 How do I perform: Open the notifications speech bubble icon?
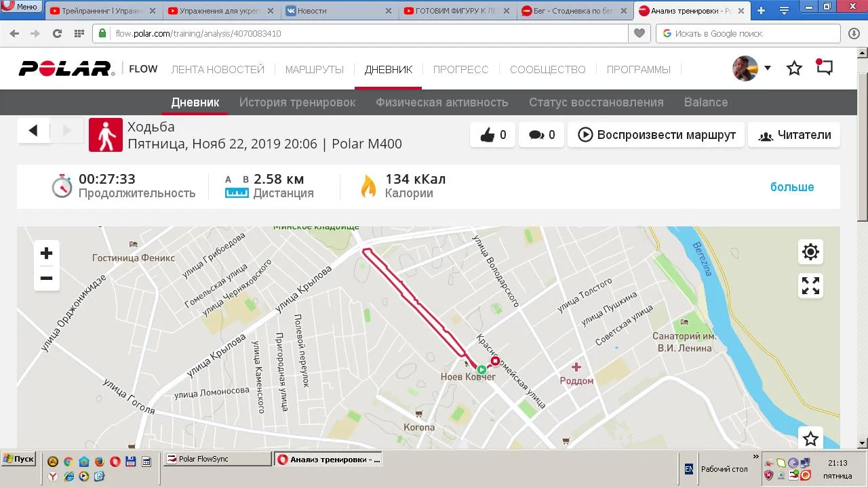[824, 68]
